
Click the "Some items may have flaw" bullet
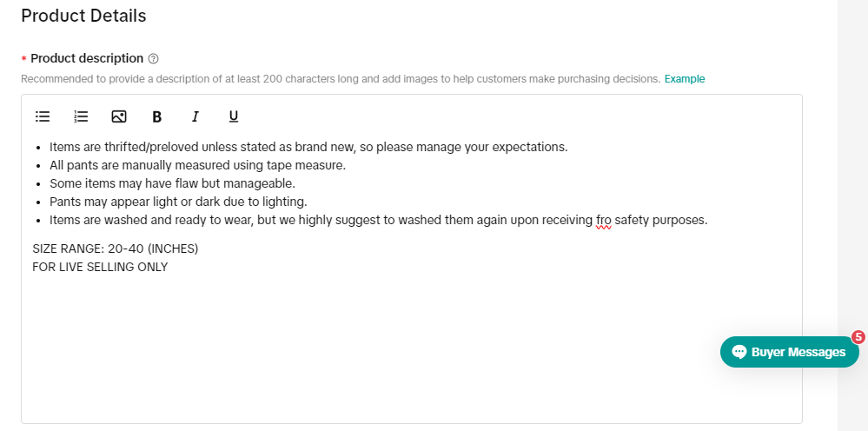[x=172, y=183]
